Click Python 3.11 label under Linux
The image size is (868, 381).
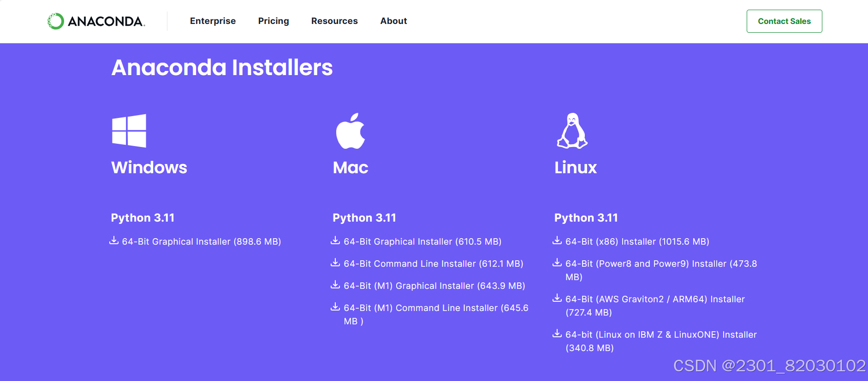pos(586,218)
